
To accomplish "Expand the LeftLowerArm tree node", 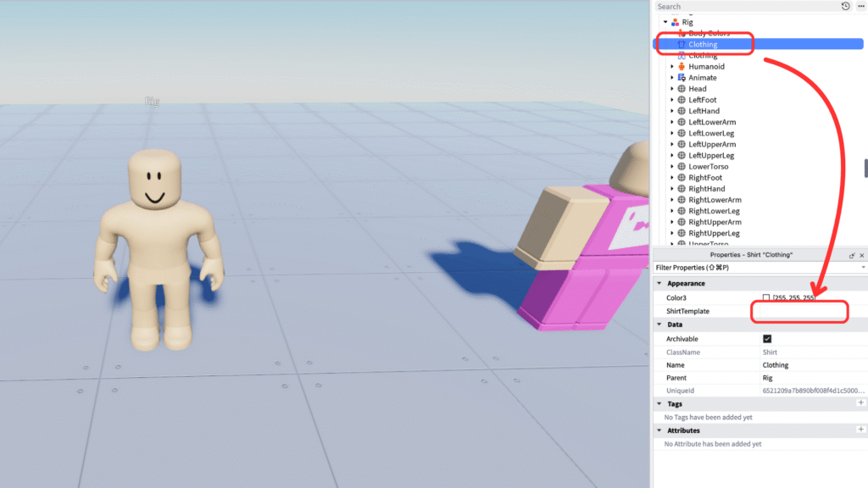I will [x=672, y=122].
